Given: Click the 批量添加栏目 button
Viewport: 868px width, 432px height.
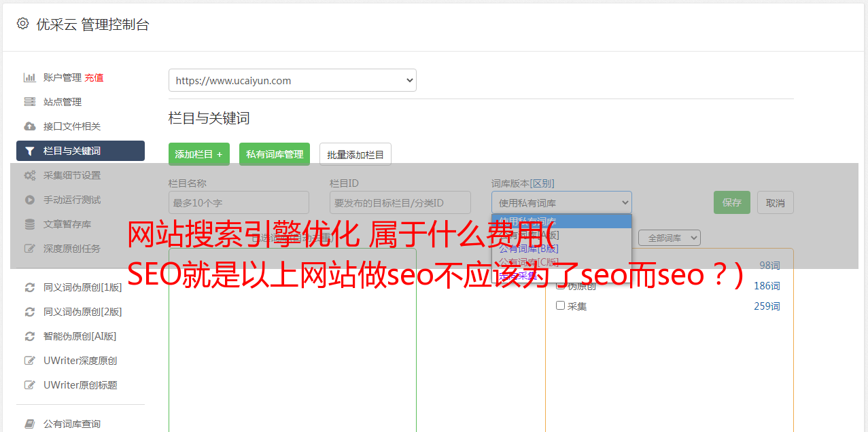Looking at the screenshot, I should (x=355, y=154).
